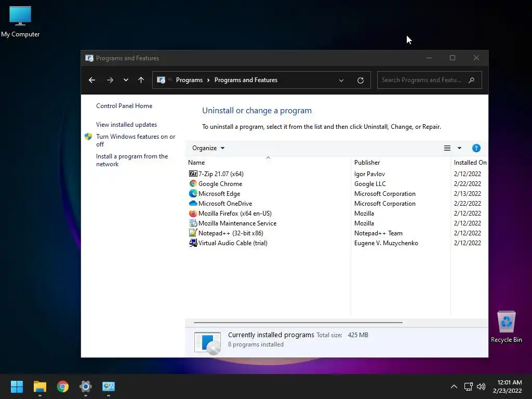Screen dimensions: 532x399
Task: Click the 2/13/2022 install date
Action: (x=468, y=193)
